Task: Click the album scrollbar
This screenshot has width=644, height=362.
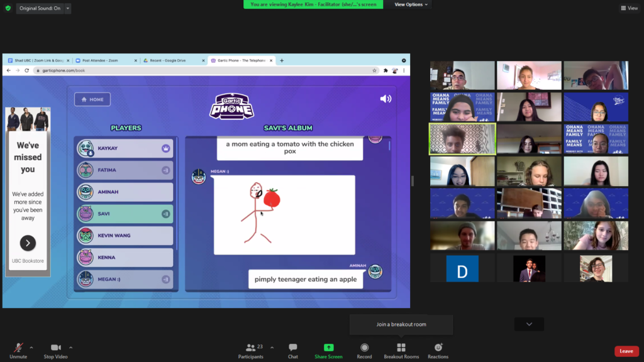Action: click(x=389, y=146)
